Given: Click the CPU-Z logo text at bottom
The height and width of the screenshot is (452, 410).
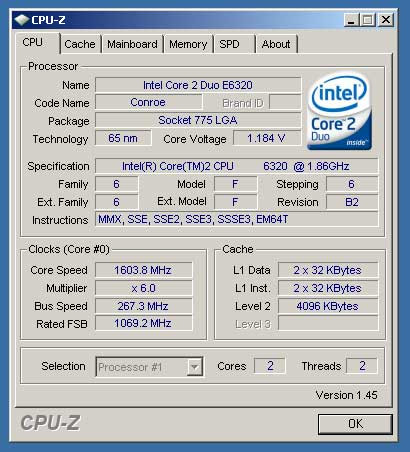Looking at the screenshot, I should pos(50,423).
